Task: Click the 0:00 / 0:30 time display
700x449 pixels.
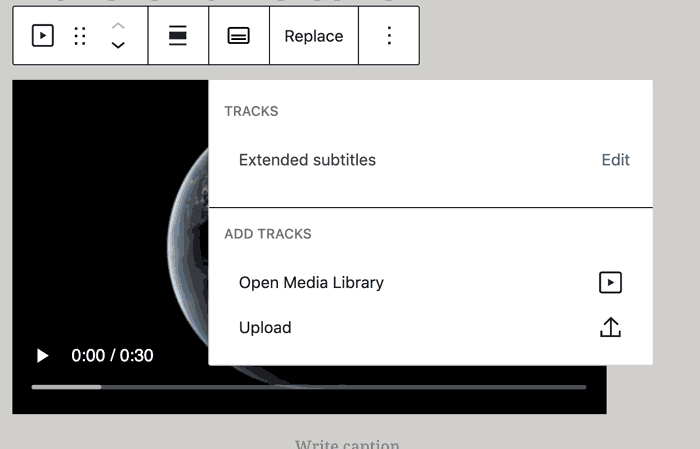Action: click(112, 356)
